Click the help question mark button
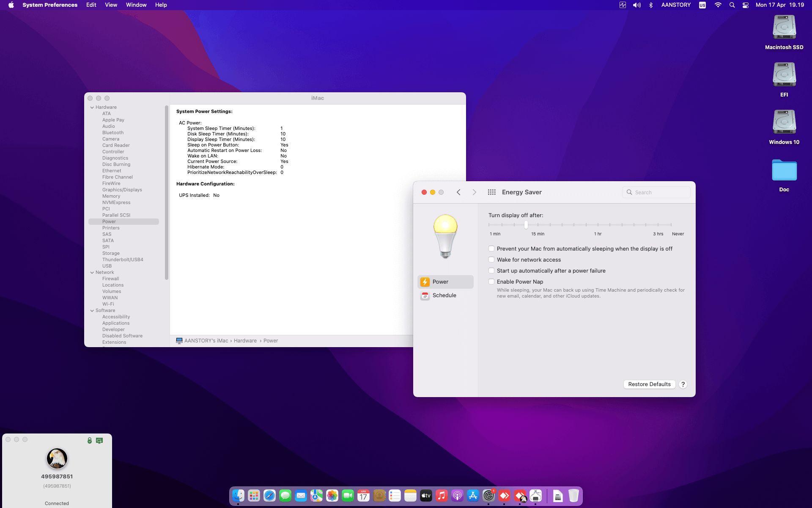 pos(683,384)
